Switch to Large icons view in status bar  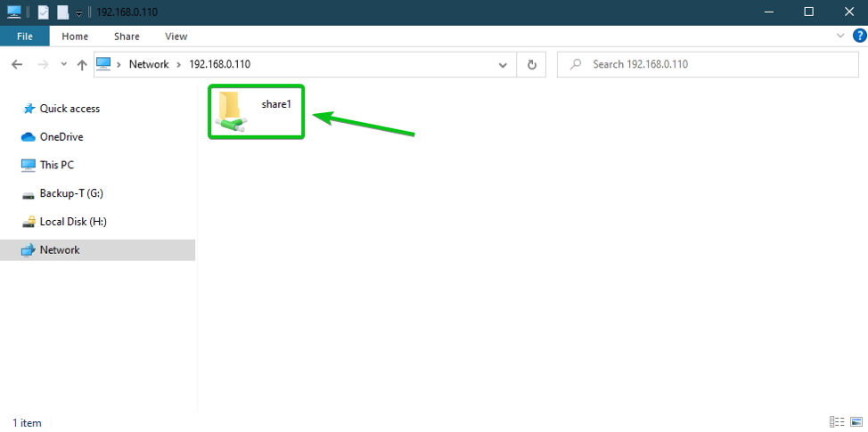point(856,422)
